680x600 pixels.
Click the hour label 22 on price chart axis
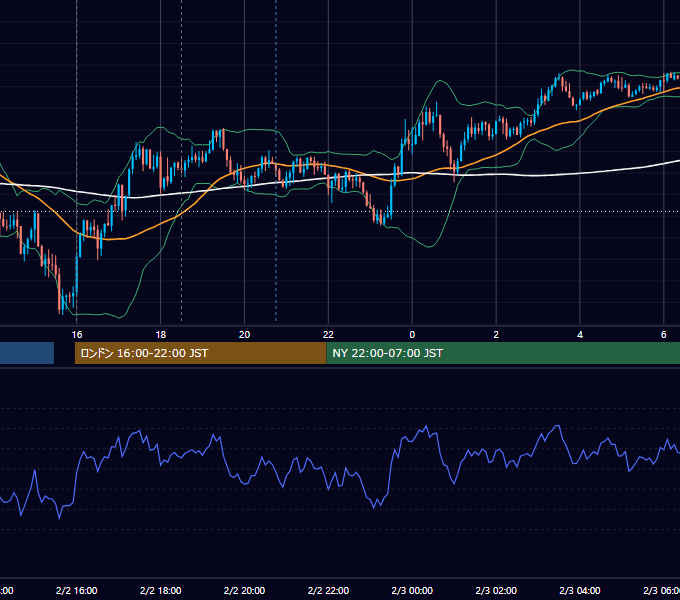328,335
